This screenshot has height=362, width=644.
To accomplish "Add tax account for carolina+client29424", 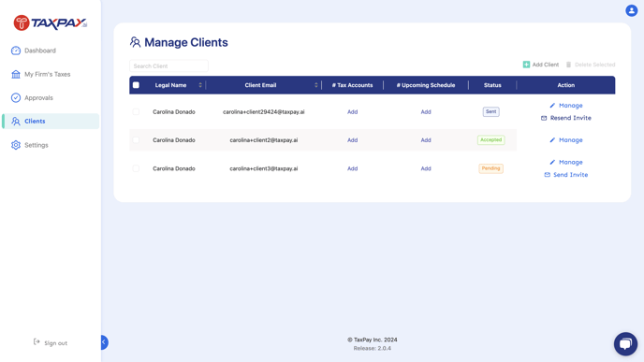I will point(352,111).
